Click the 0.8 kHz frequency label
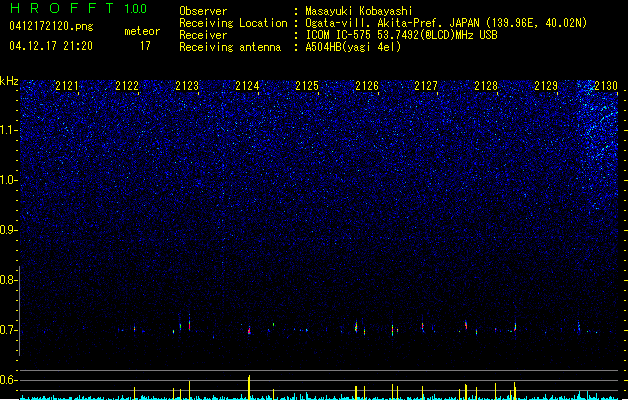629x400 pixels. [x=9, y=280]
